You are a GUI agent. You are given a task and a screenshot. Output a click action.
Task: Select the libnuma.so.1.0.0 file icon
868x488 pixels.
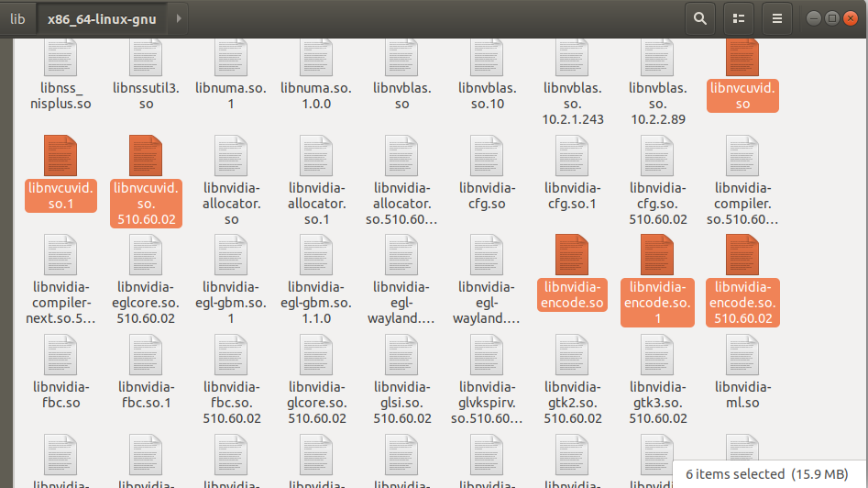[x=316, y=57]
